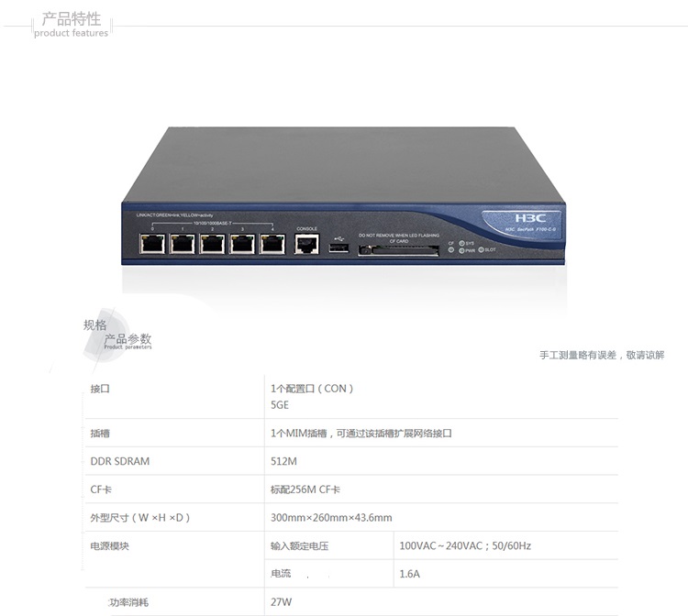
Task: Select the 512M DDR SDRAM value
Action: coord(283,461)
